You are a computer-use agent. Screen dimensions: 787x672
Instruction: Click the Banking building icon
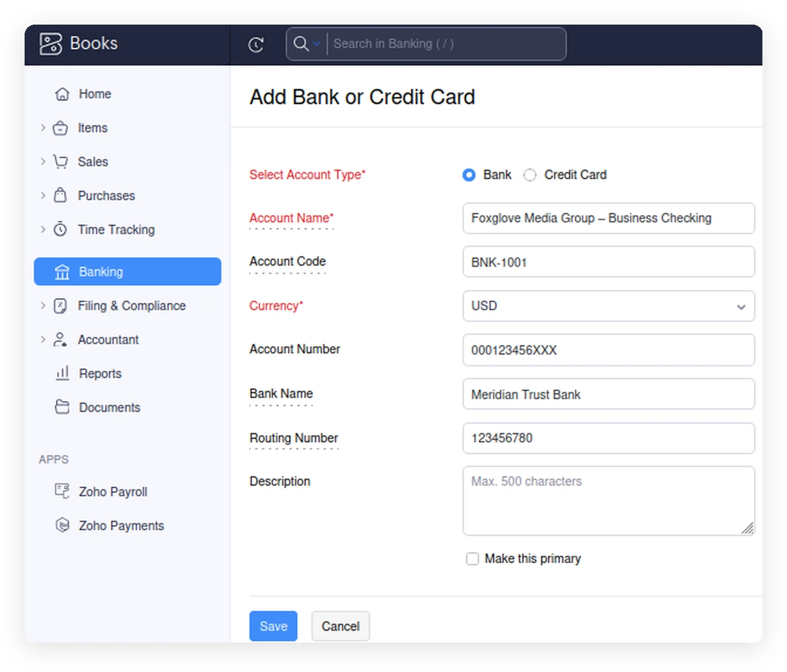pos(62,272)
